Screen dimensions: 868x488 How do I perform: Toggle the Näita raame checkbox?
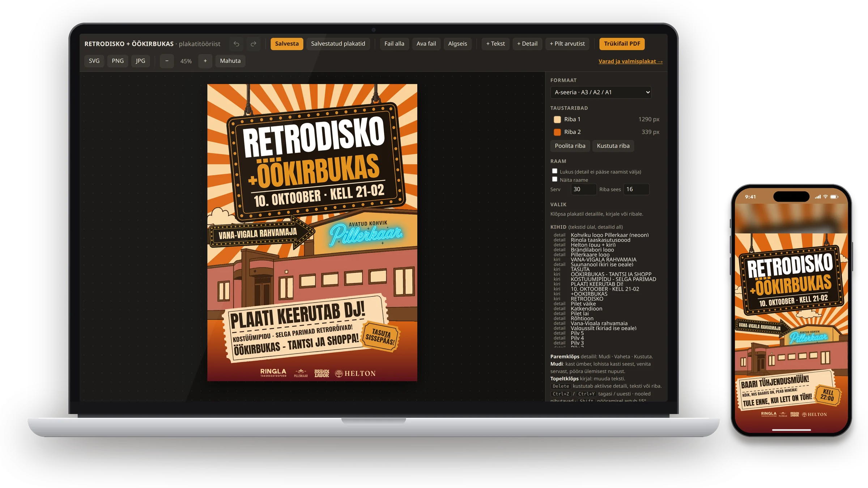click(555, 179)
